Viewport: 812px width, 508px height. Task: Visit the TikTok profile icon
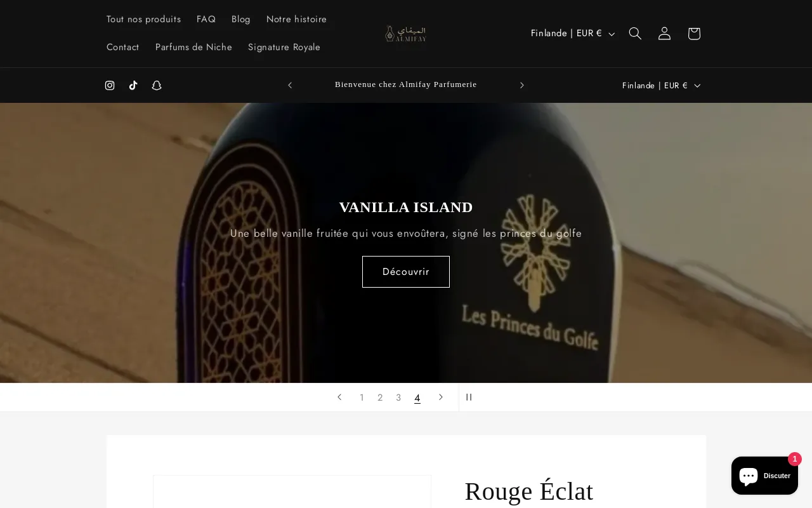133,85
